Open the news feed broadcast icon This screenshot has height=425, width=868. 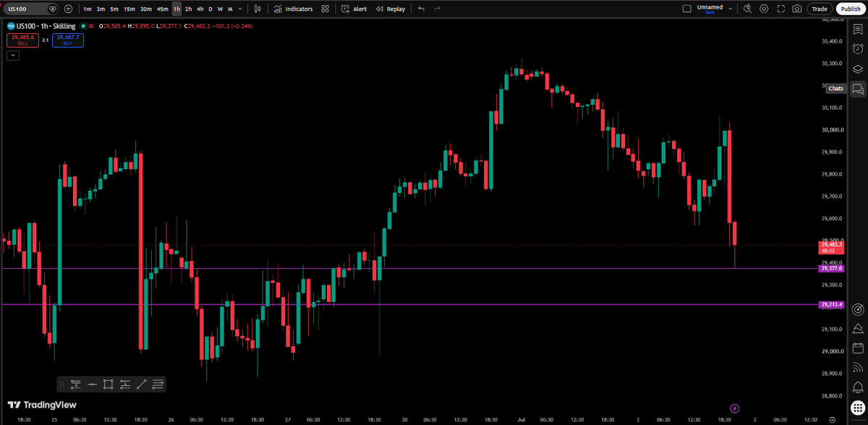[x=858, y=368]
